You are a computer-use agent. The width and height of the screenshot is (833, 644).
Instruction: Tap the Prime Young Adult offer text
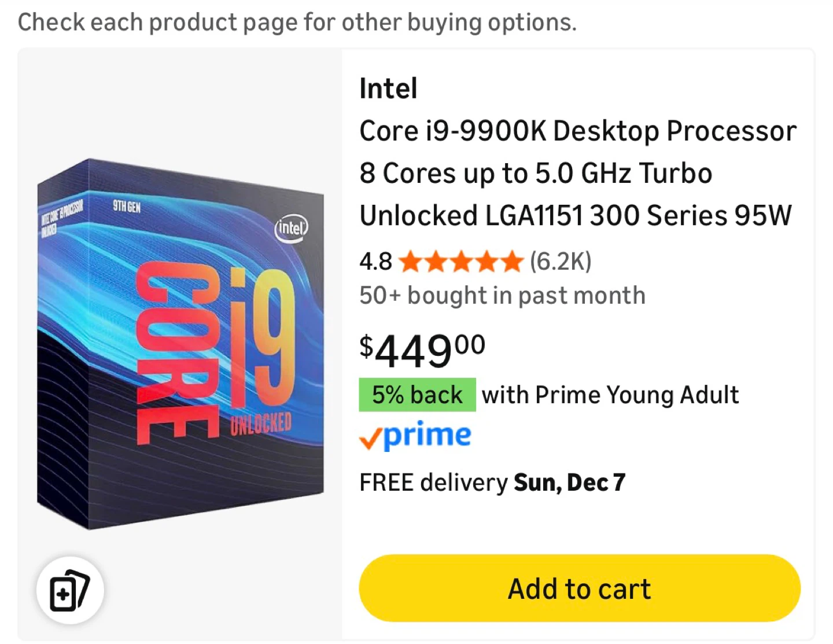pyautogui.click(x=610, y=395)
